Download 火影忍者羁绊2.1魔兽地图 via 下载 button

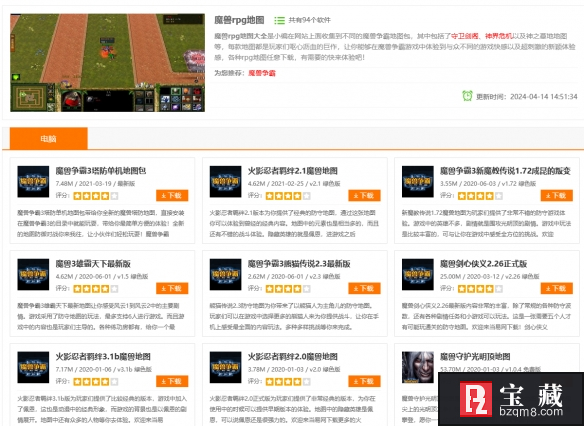pos(364,195)
